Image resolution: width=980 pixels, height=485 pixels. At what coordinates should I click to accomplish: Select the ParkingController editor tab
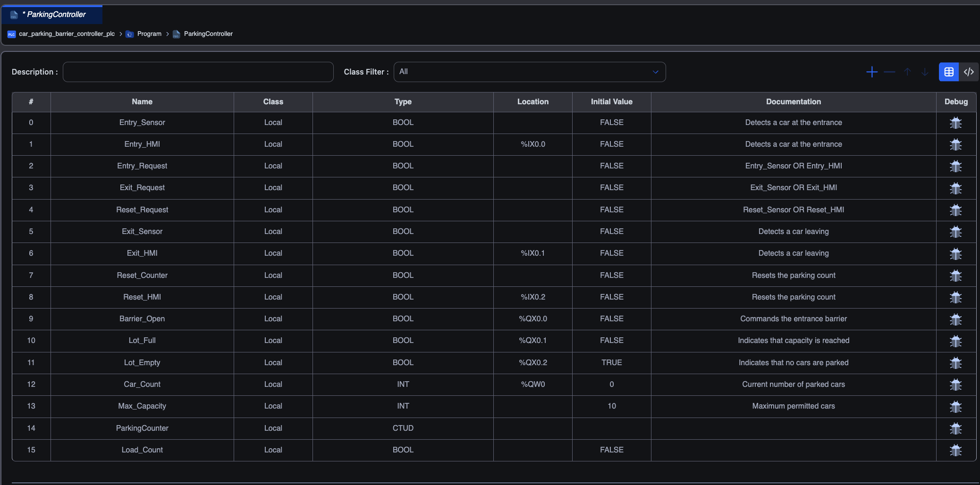(x=52, y=15)
